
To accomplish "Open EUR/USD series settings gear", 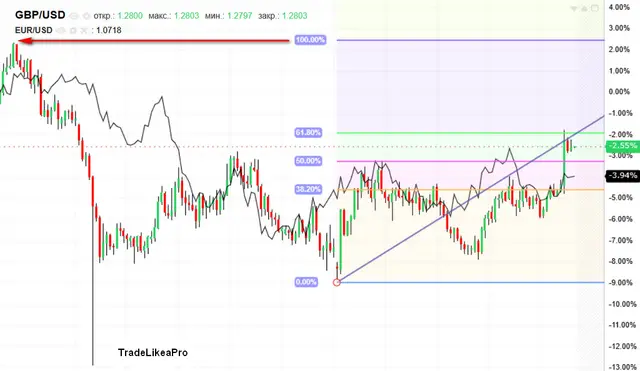I will [73, 30].
